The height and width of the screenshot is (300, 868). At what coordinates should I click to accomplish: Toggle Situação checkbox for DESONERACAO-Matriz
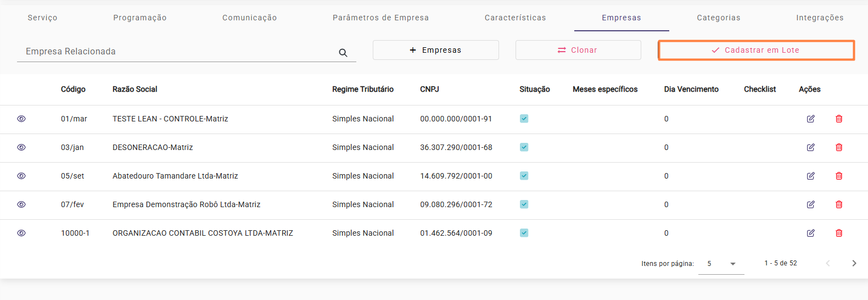point(524,147)
